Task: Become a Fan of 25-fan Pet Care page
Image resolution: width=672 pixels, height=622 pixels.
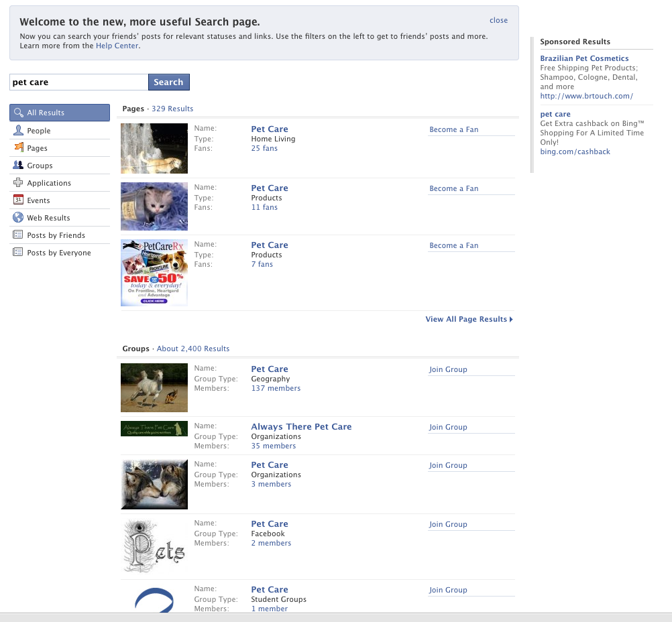Action: coord(454,129)
